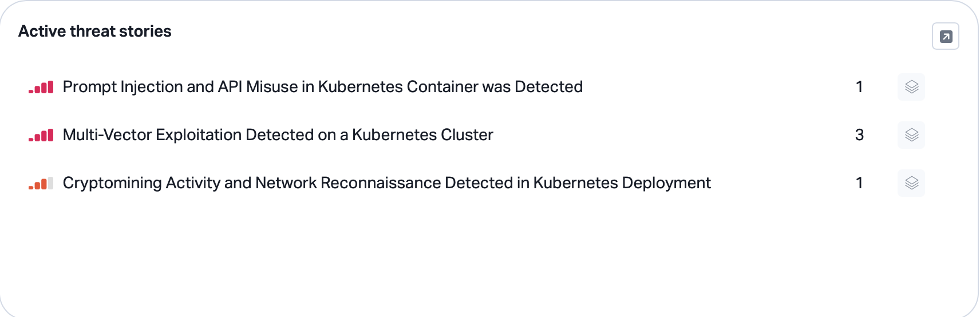This screenshot has width=980, height=317.
Task: Click count 1 on Prompt Injection row
Action: [859, 87]
